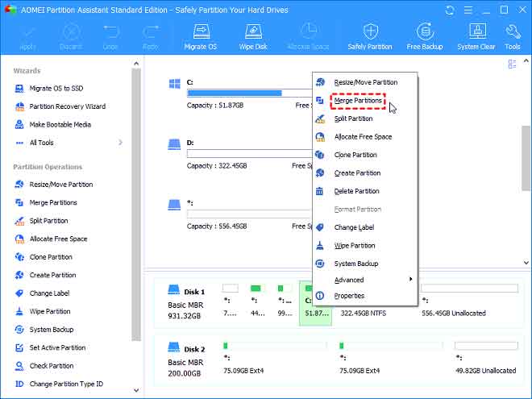Click the C: partition usage bar
Image resolution: width=532 pixels, height=399 pixels.
tap(249, 93)
